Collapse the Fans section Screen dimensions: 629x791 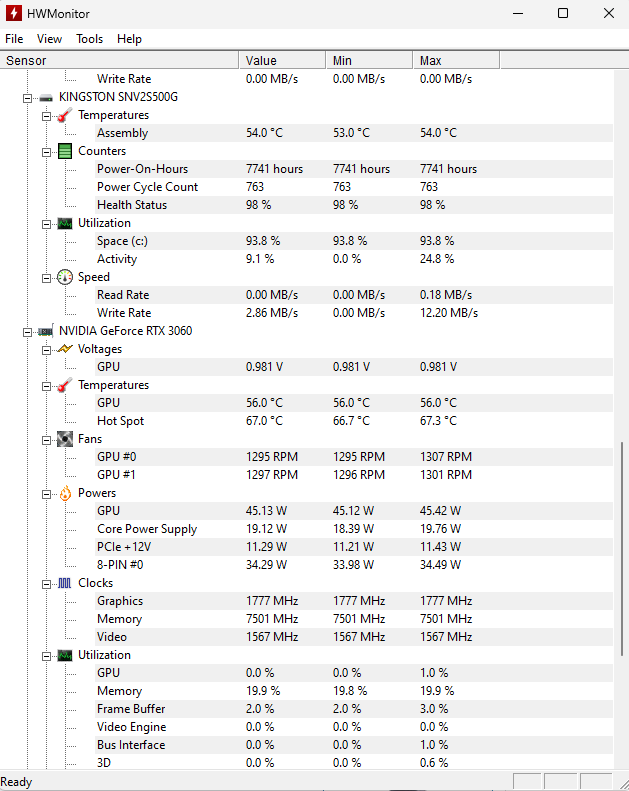click(46, 439)
